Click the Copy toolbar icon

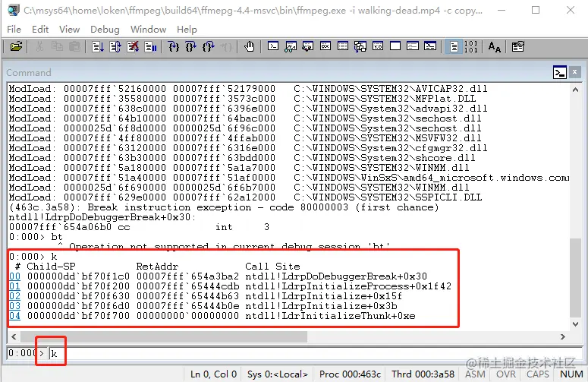[57, 47]
